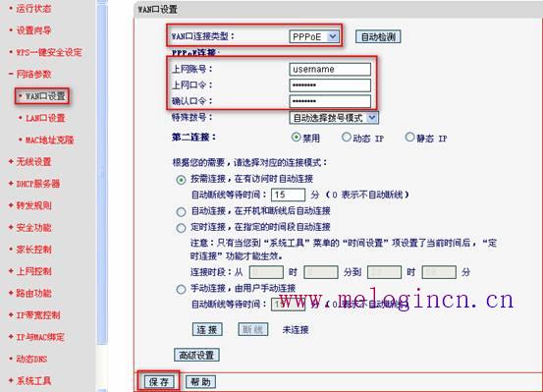The height and width of the screenshot is (392, 543).
Task: Open 高级设置 advanced settings
Action: tap(196, 355)
